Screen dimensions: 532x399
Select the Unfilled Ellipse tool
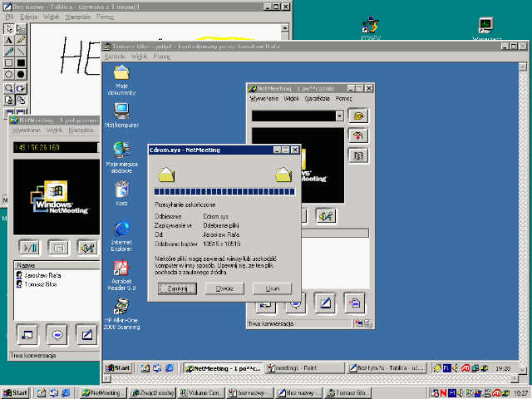[x=9, y=74]
